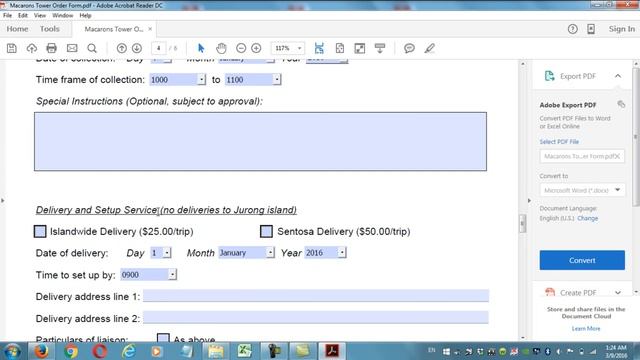Zoom in with the plus icon
This screenshot has height=360, width=640.
pyautogui.click(x=256, y=48)
